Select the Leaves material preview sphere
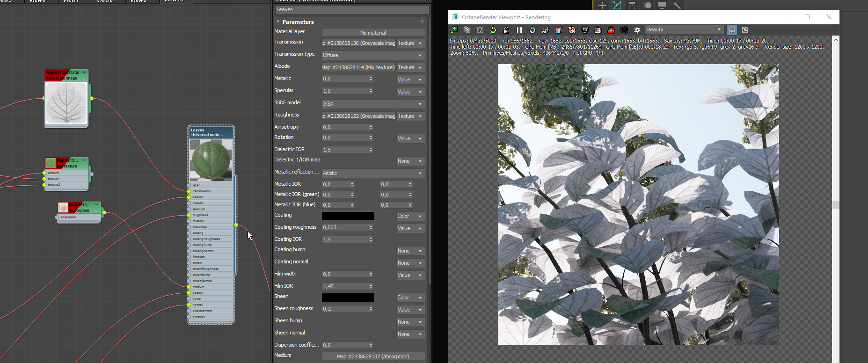 [211, 160]
